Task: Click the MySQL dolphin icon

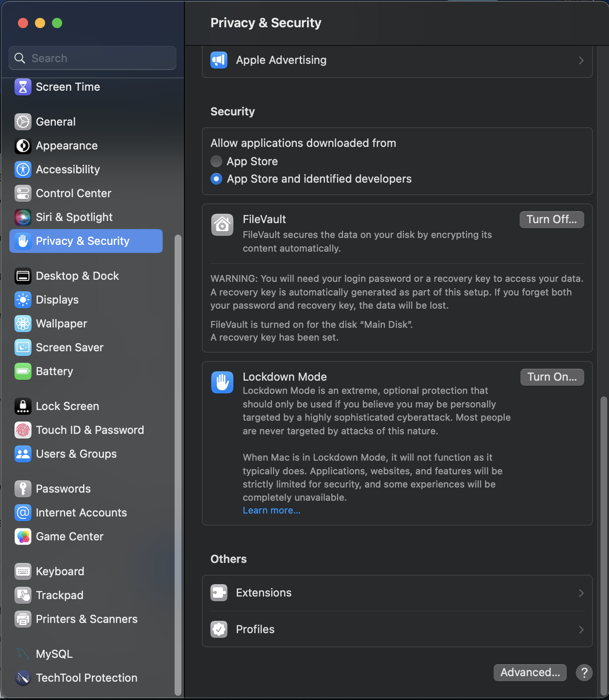Action: 23,654
